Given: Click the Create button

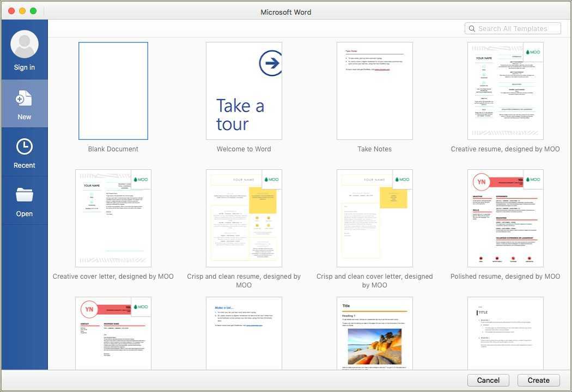Looking at the screenshot, I should tap(538, 381).
